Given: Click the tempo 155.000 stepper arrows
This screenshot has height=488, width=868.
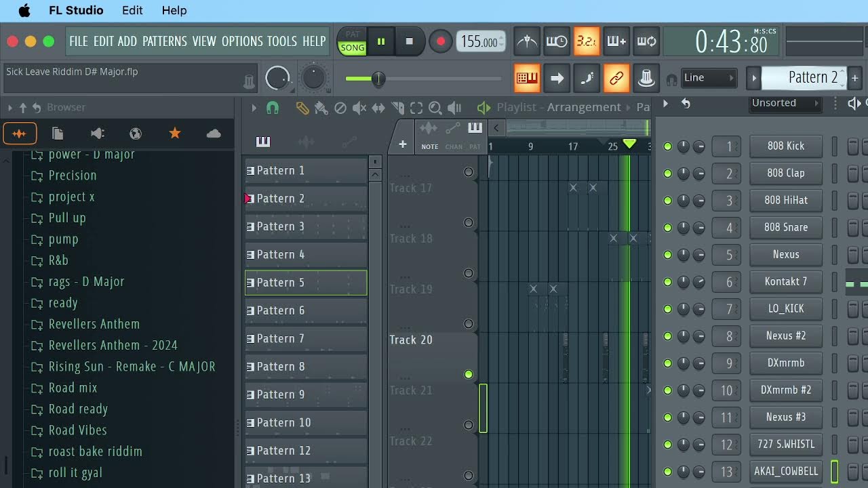Looking at the screenshot, I should 502,41.
